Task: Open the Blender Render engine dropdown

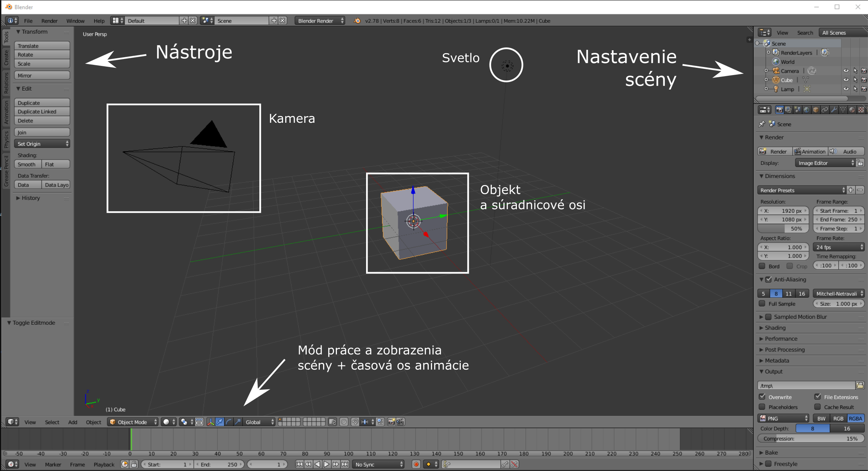Action: coord(320,21)
